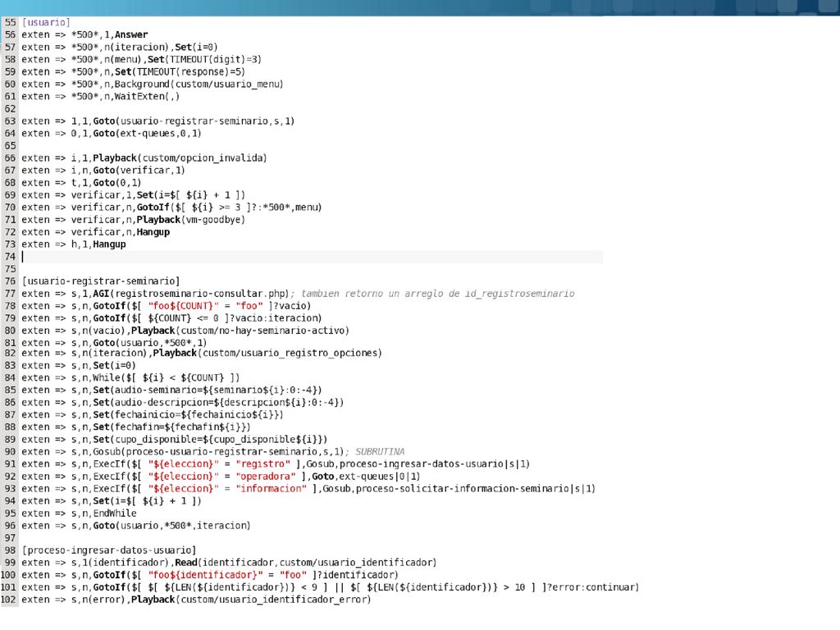
Task: Click Goto(ext-queues,0,1) on line 64
Action: 148,134
